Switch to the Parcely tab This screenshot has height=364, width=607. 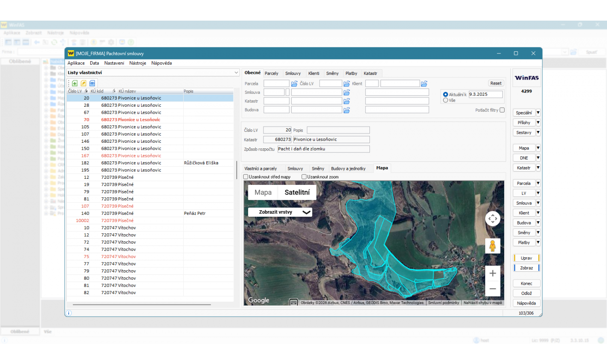[x=272, y=74]
